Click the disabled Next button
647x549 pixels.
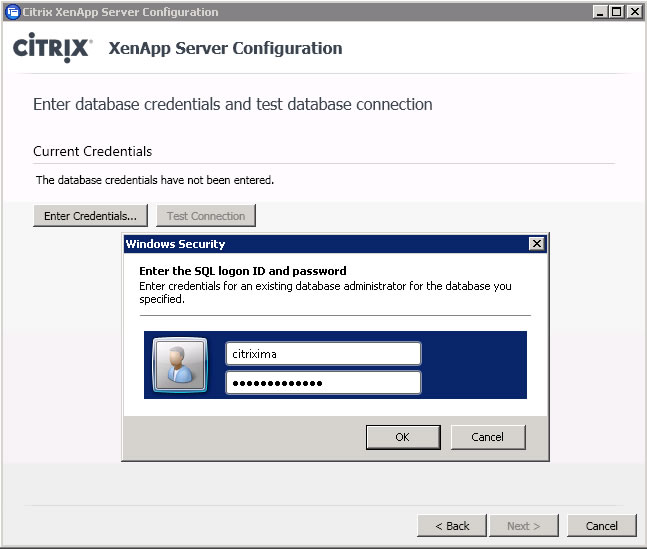click(x=524, y=525)
